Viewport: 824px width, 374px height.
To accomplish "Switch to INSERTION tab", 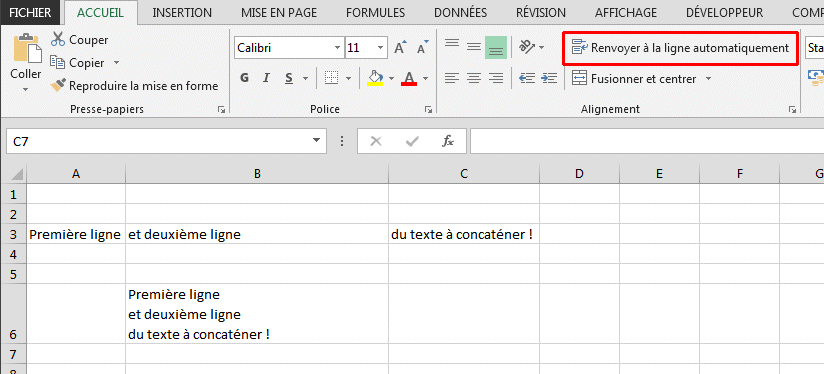I will click(x=182, y=13).
